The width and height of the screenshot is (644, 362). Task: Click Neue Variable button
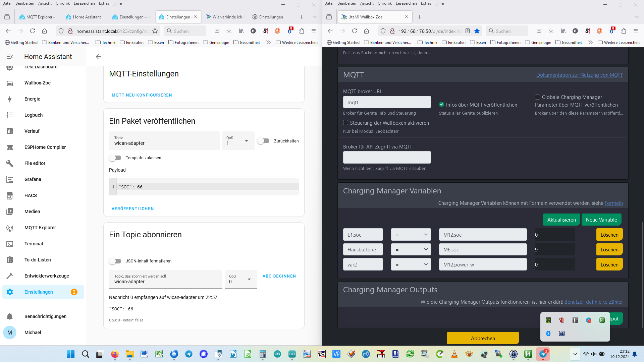(601, 220)
